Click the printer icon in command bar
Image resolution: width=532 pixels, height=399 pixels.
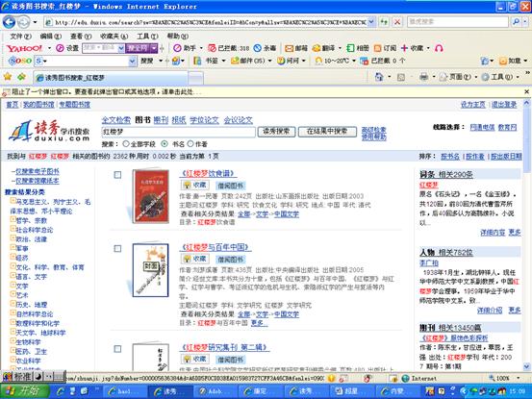point(423,77)
